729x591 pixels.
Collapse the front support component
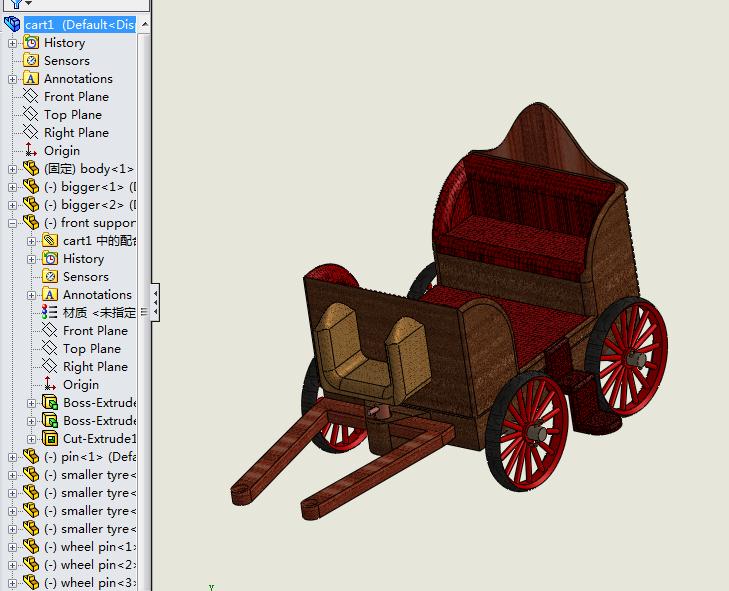click(13, 223)
